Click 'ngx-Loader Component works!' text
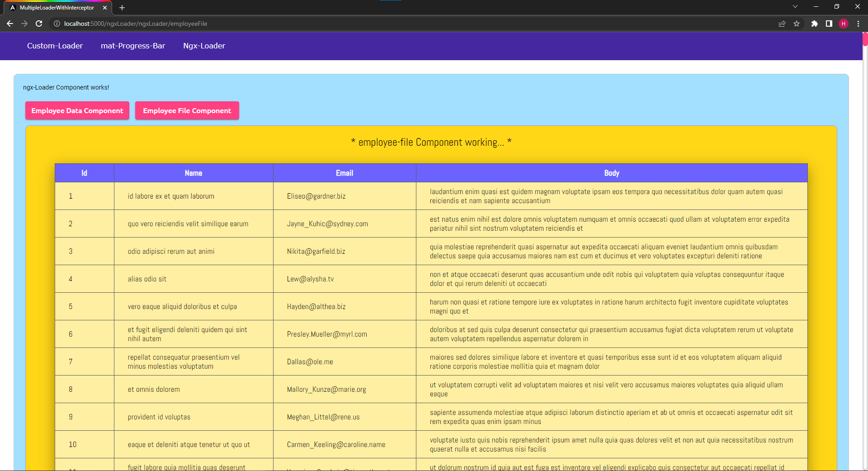The width and height of the screenshot is (868, 471). pos(66,87)
